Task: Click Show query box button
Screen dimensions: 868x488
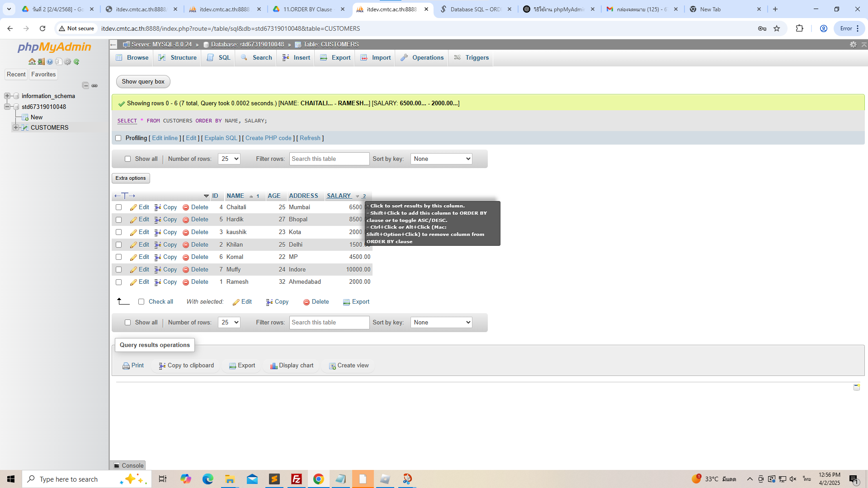Action: pos(143,82)
